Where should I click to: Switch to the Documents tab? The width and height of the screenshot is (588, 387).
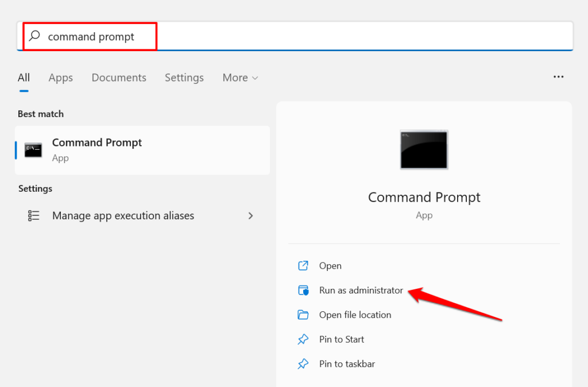point(119,78)
